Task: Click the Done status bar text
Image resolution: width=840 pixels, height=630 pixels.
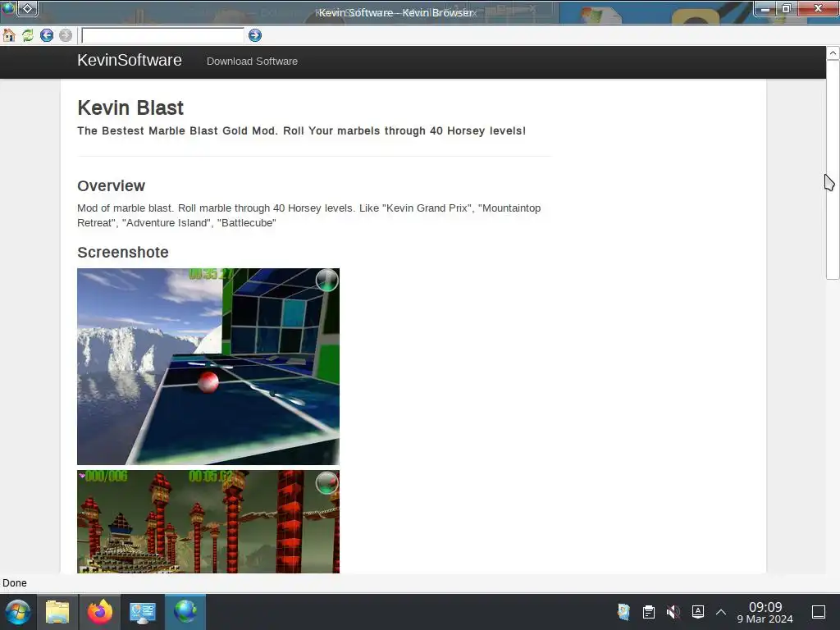Action: coord(15,583)
